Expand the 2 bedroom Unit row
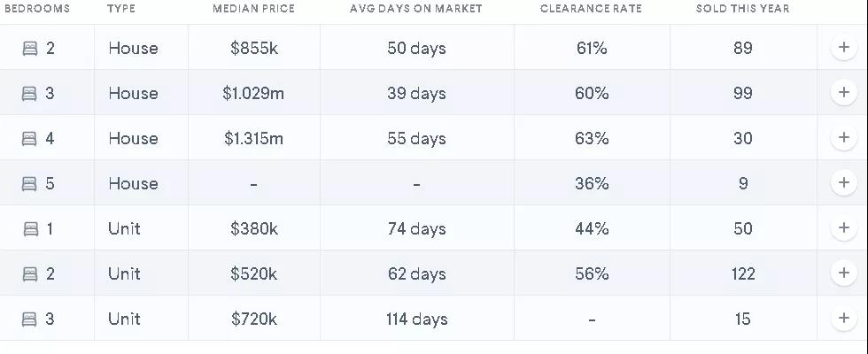 [x=843, y=273]
